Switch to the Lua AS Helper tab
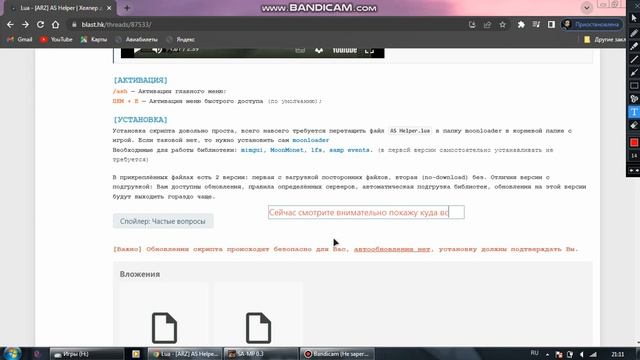This screenshot has width=640, height=360. (59, 8)
